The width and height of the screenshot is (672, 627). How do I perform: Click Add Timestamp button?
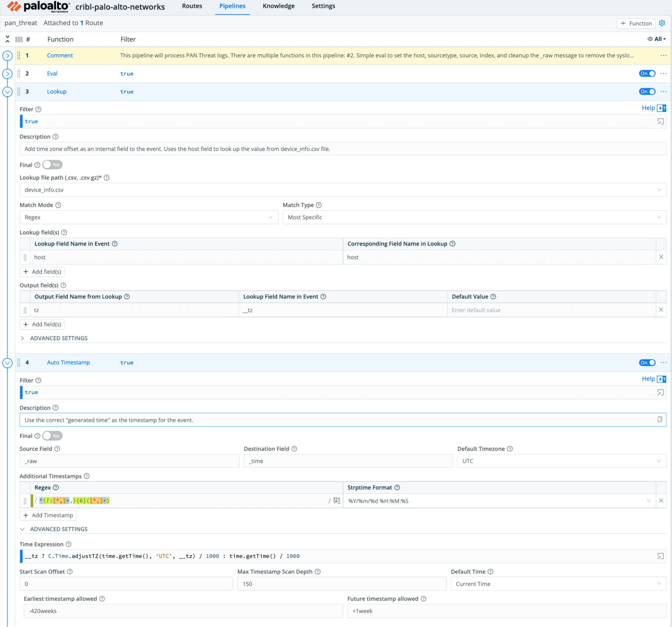48,515
